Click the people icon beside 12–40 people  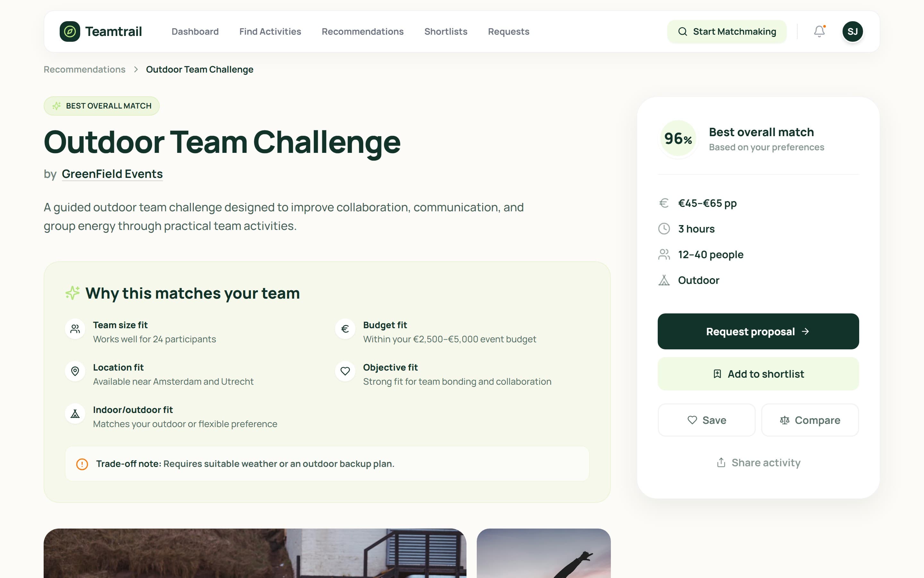point(664,254)
